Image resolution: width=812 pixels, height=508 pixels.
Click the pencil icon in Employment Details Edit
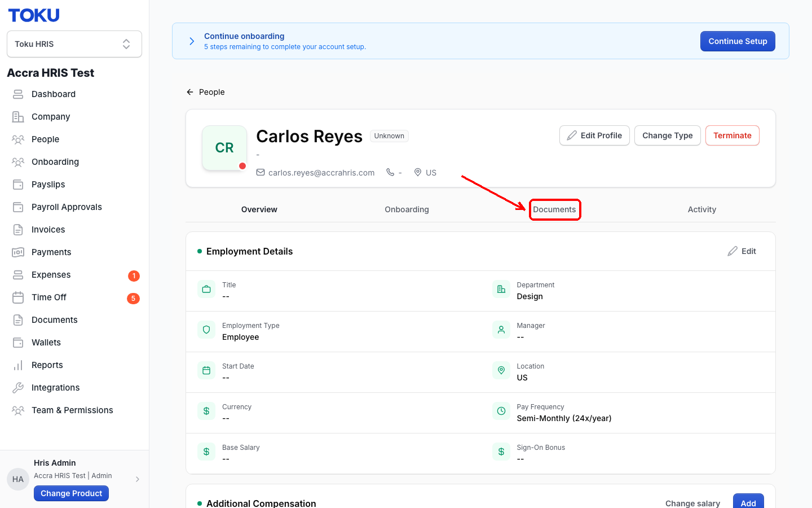click(732, 251)
